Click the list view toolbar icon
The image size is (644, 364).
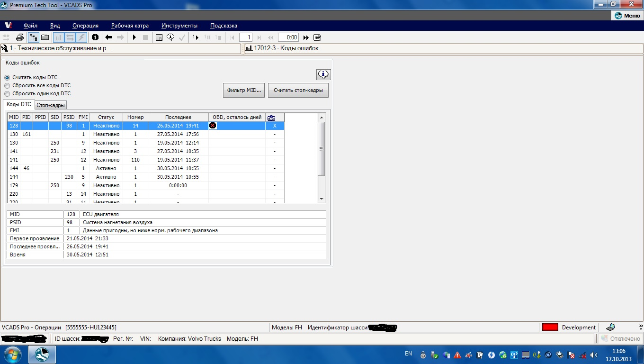pos(45,37)
